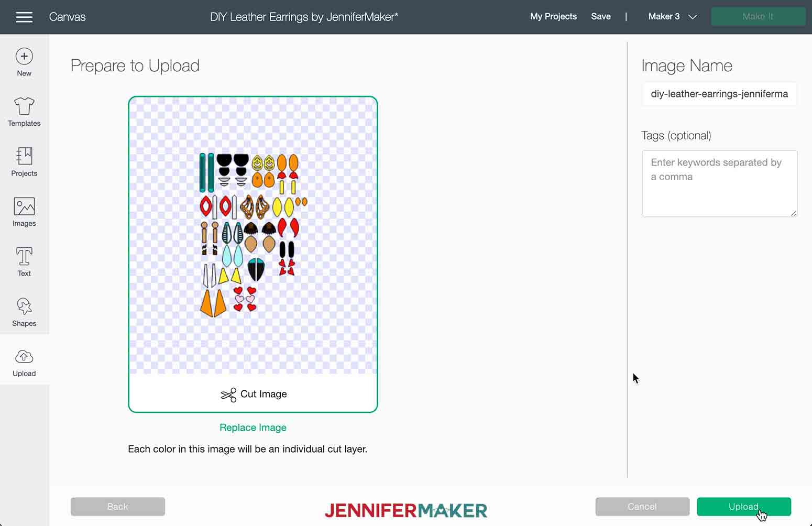This screenshot has width=812, height=526.
Task: Click the Cancel button
Action: point(642,507)
